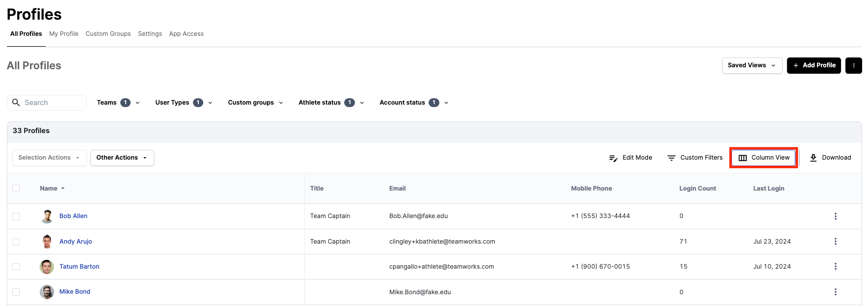Image resolution: width=868 pixels, height=306 pixels.
Task: Go to the Settings tab
Action: click(x=150, y=34)
